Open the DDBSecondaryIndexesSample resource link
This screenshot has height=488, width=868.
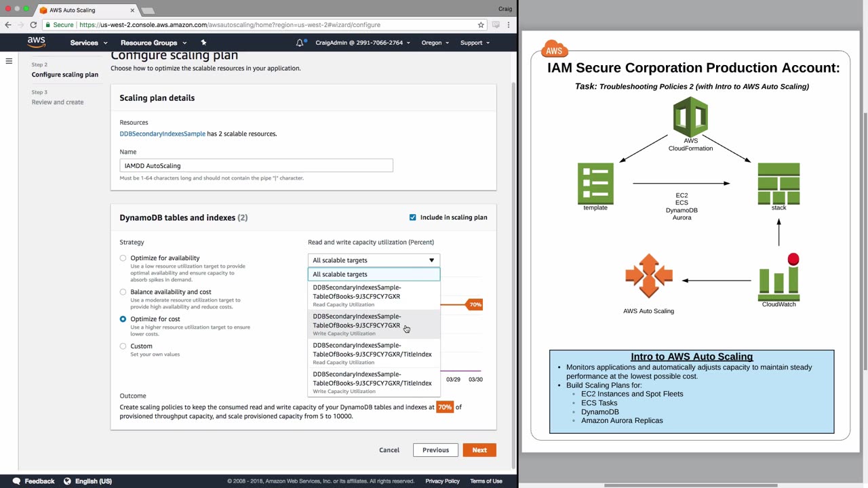coord(163,134)
